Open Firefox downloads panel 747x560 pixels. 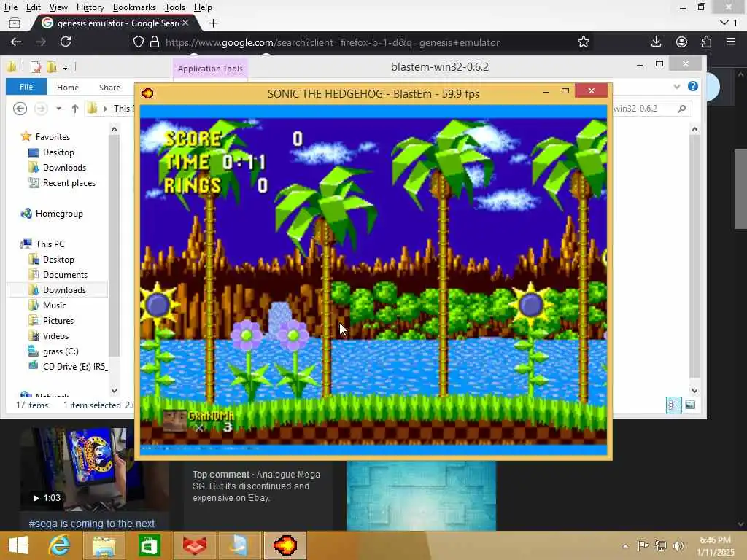coord(656,42)
